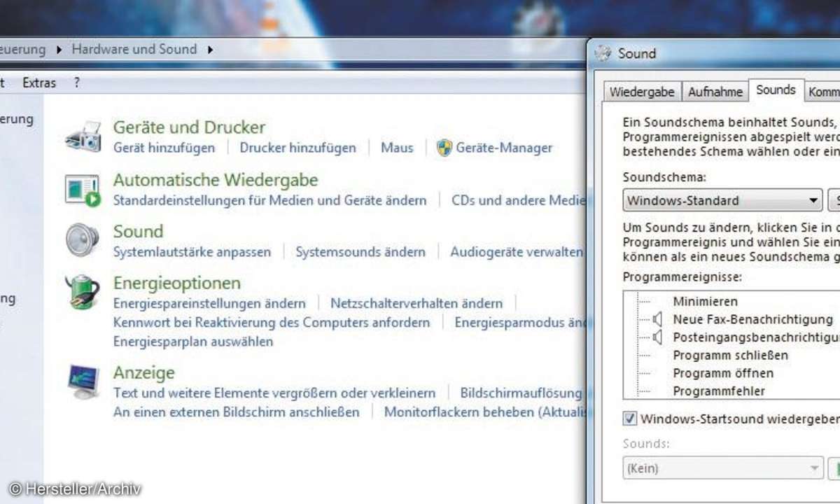Screen dimensions: 840x504
Task: Click Monitorflackern beheben link
Action: pos(484,412)
